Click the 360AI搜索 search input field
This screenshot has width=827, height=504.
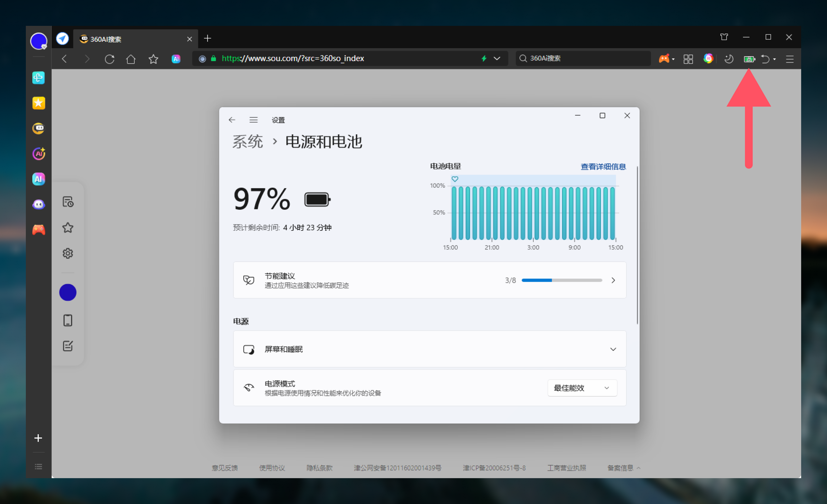[x=584, y=58]
